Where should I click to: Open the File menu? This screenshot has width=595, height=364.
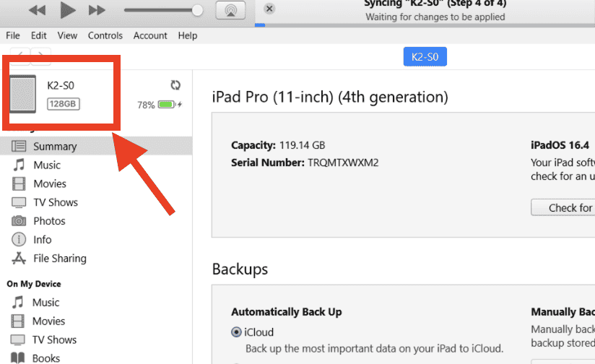(13, 35)
